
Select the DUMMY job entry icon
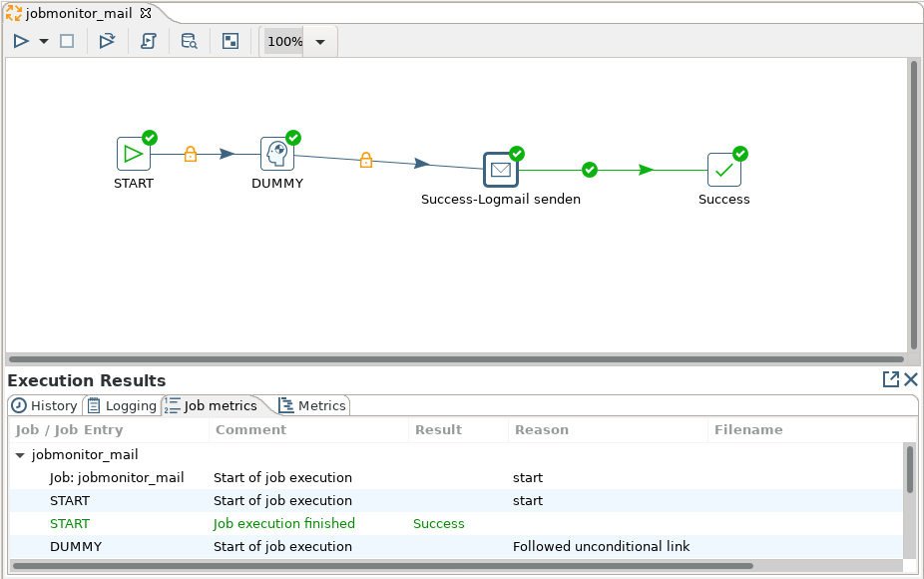click(x=277, y=154)
